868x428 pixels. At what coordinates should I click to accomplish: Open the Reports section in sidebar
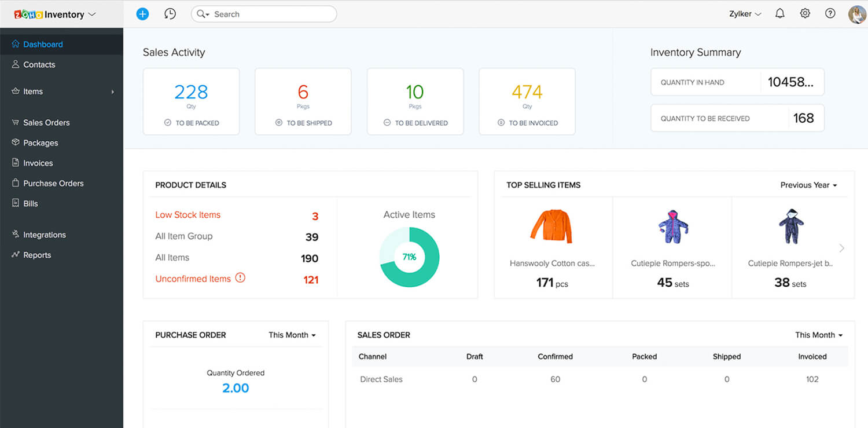click(37, 255)
